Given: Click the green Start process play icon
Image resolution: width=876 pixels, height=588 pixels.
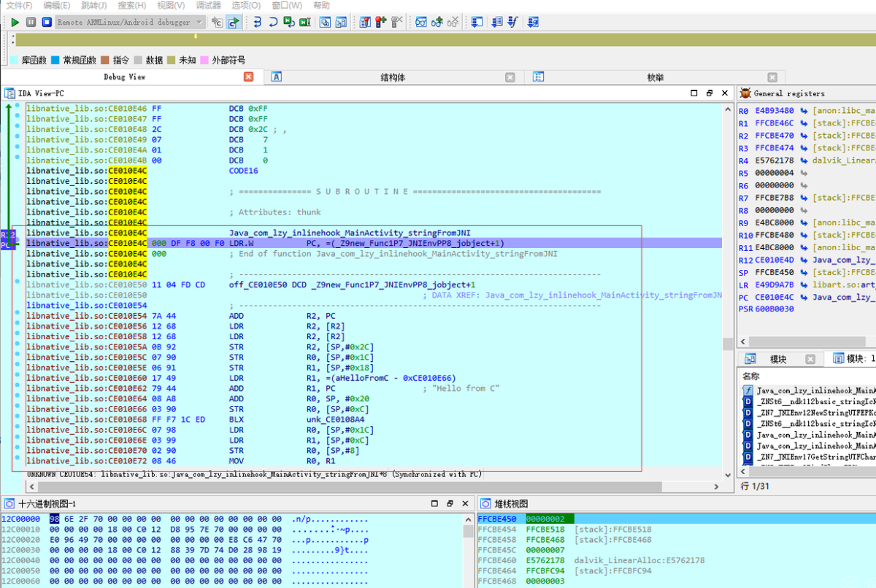Looking at the screenshot, I should click(15, 23).
